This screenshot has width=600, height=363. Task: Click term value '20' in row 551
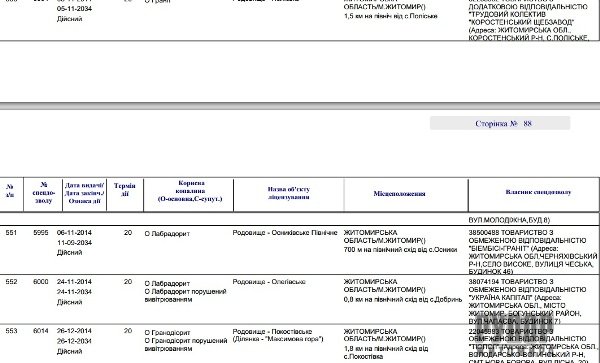tap(128, 233)
